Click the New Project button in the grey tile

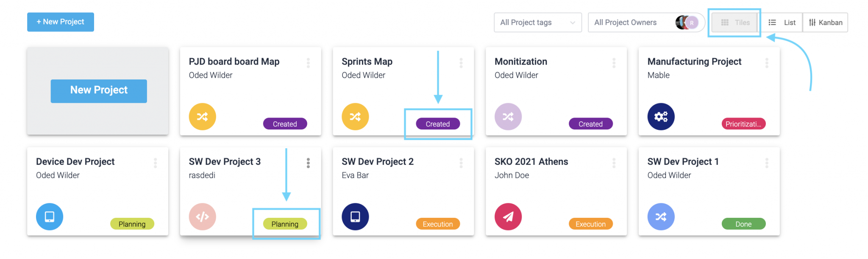[99, 91]
